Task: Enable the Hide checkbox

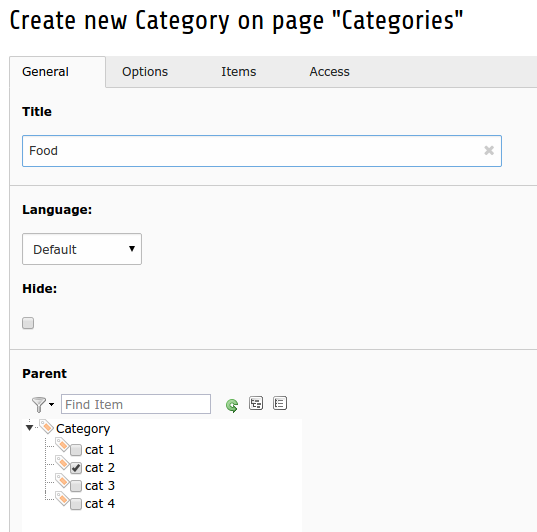Action: pos(28,323)
